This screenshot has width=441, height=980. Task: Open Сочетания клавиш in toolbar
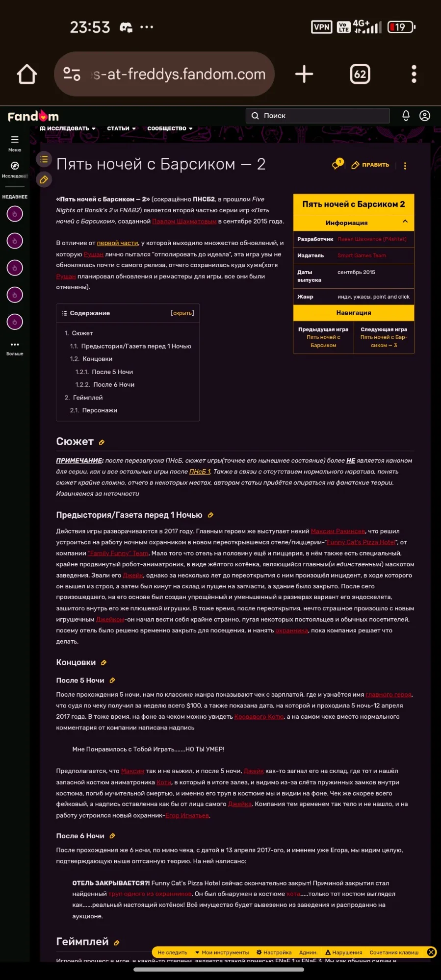394,953
